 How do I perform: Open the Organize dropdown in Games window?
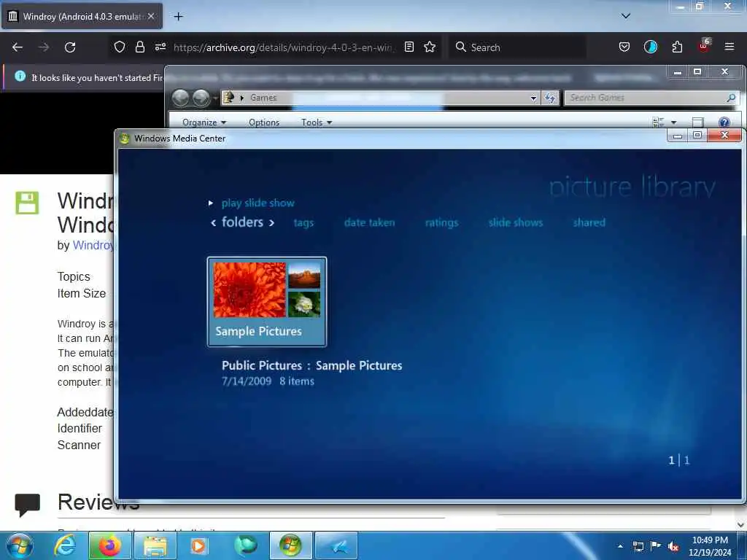204,122
